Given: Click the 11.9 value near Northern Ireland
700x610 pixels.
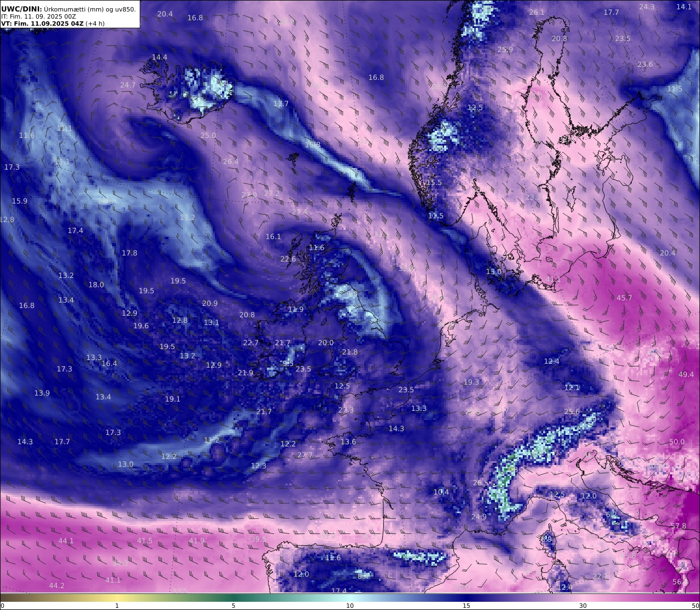Looking at the screenshot, I should (x=295, y=309).
